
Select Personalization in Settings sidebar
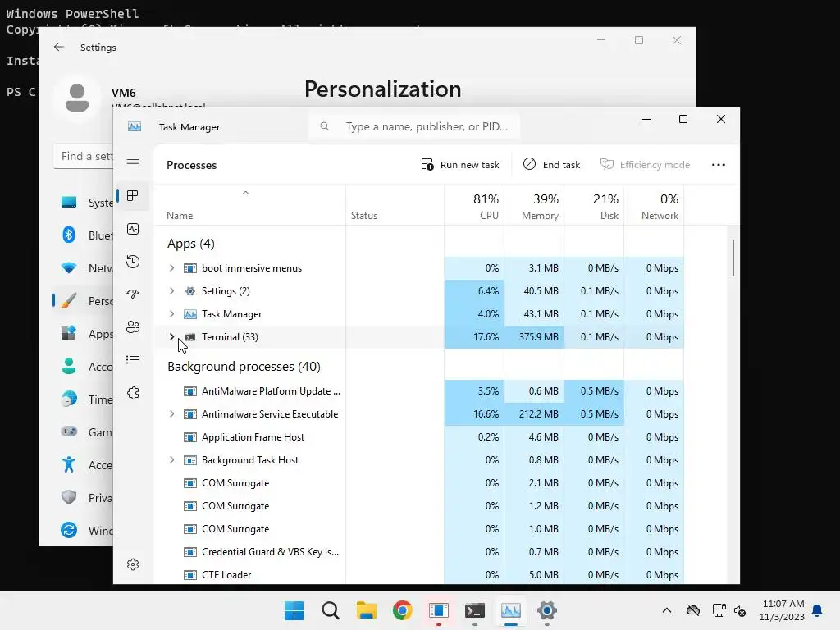[x=87, y=300]
